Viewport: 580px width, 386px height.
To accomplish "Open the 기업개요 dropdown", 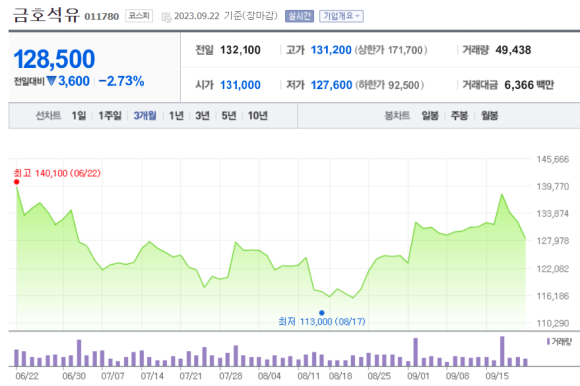I will click(341, 16).
